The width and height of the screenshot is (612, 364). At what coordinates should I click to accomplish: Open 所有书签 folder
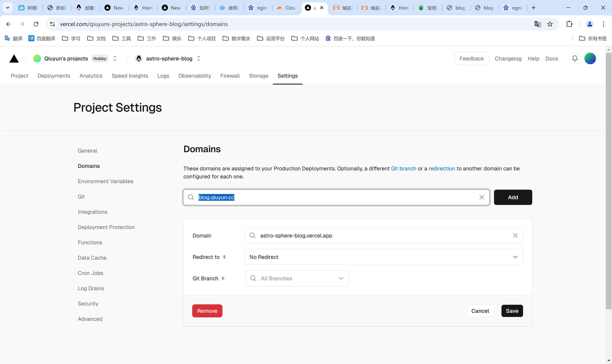coord(593,38)
